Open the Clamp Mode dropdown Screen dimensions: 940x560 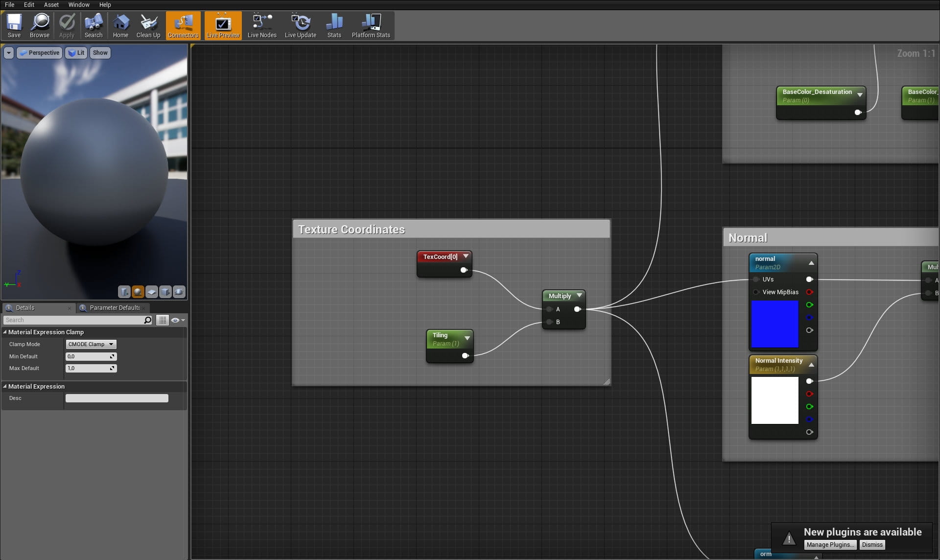click(x=91, y=344)
